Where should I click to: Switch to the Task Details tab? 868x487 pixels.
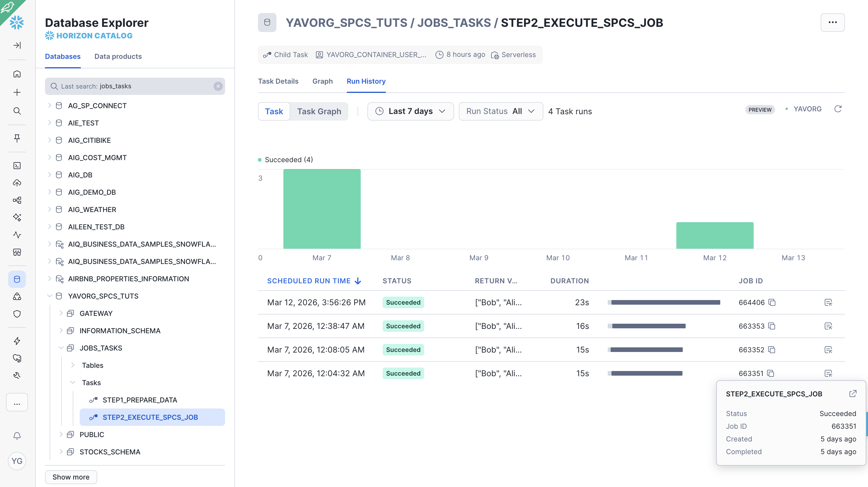click(278, 81)
